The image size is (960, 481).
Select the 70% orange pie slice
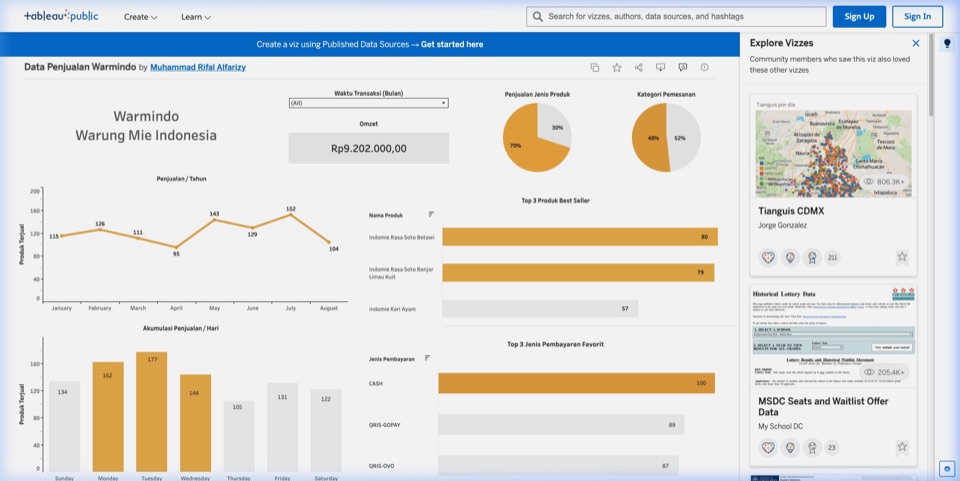pyautogui.click(x=527, y=146)
